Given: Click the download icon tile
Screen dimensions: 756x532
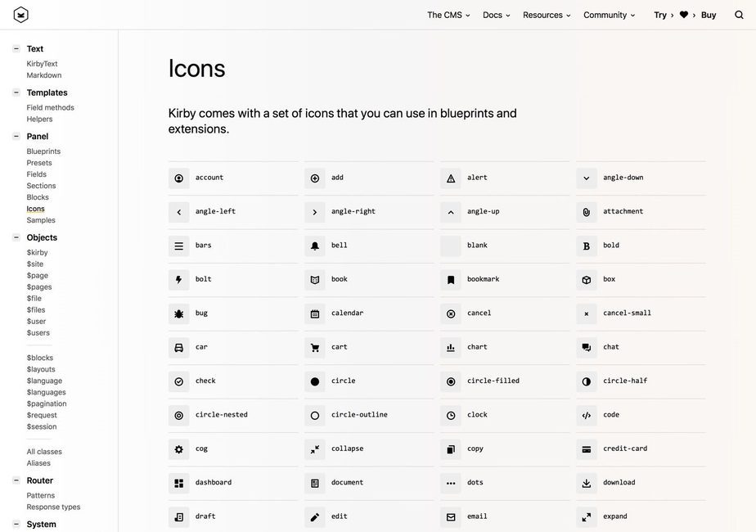Looking at the screenshot, I should point(587,483).
